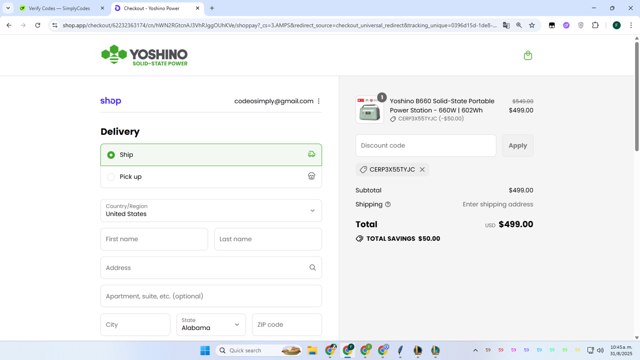Screen dimensions: 640x360
Task: Click the codeosimply@gmail.com account email
Action: pyautogui.click(x=274, y=101)
